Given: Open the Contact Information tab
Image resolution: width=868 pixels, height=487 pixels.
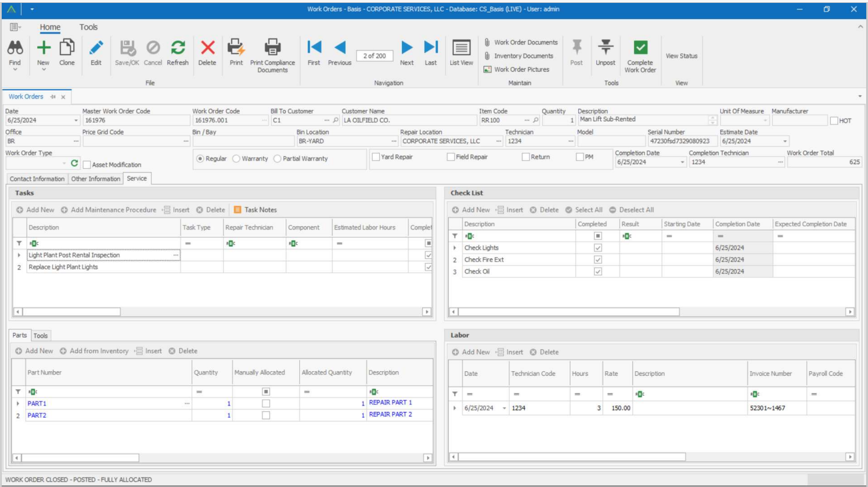Looking at the screenshot, I should coord(37,179).
